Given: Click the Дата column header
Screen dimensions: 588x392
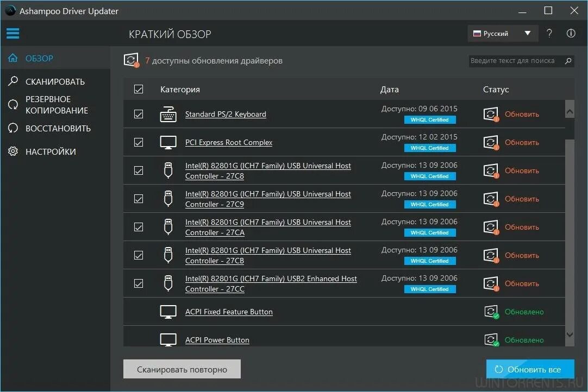Looking at the screenshot, I should click(x=389, y=89).
